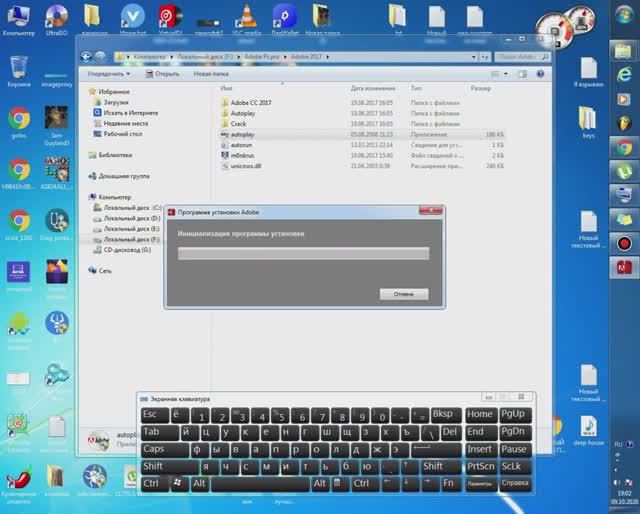The height and width of the screenshot is (514, 640).
Task: Select CD-дисковод (G:) in navigation pane
Action: point(122,250)
